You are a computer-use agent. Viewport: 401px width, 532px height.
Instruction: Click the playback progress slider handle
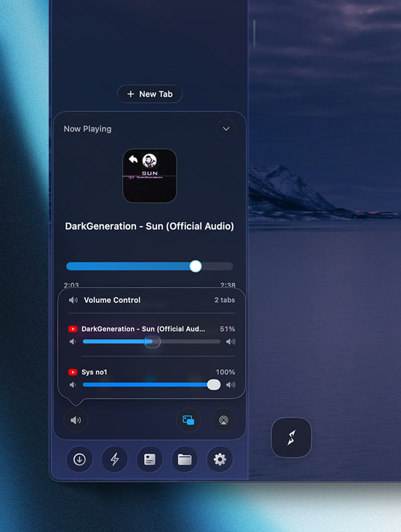[x=195, y=266]
